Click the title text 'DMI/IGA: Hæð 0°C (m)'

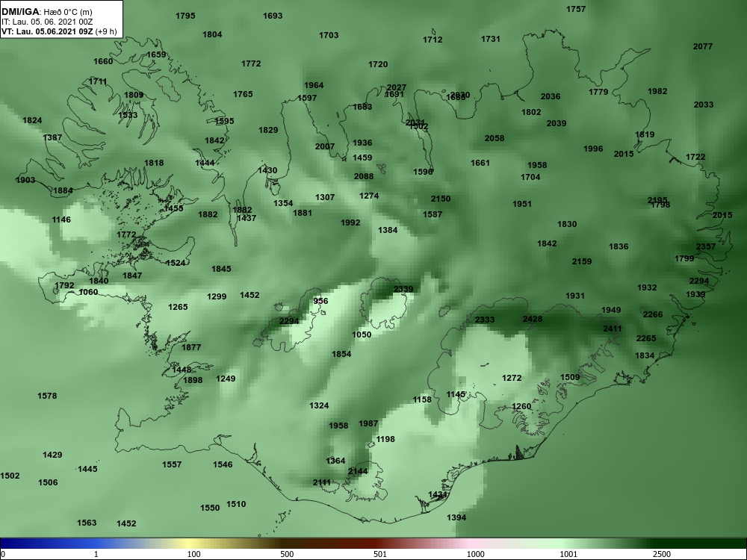[46, 12]
